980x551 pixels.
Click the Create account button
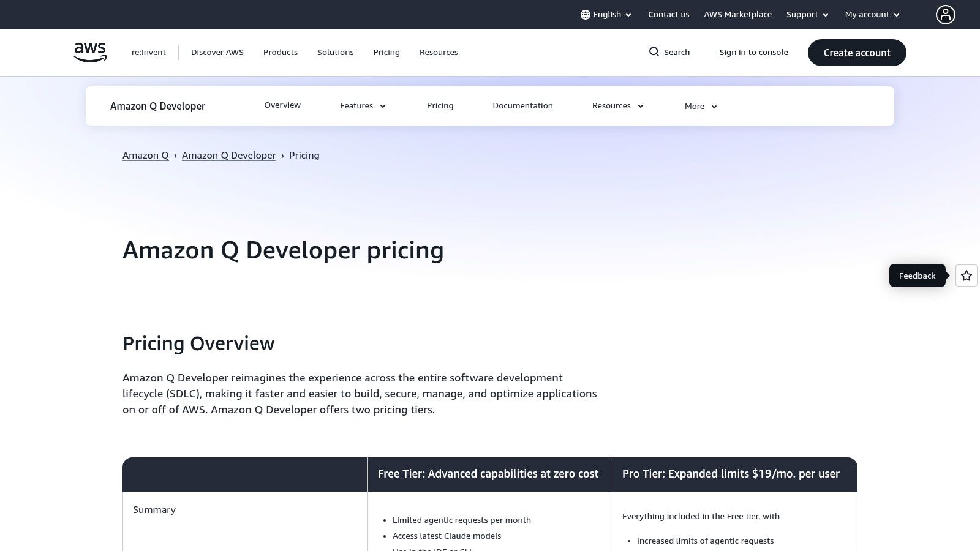[x=857, y=53]
